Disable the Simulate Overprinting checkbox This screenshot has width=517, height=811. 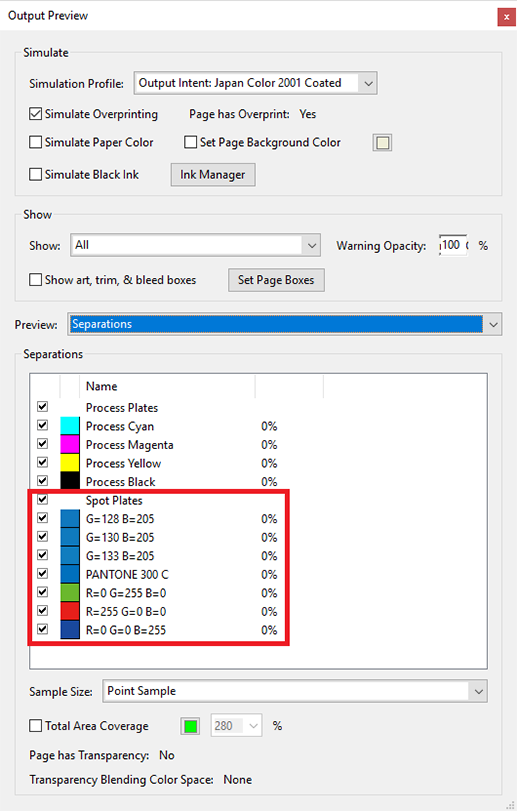36,114
